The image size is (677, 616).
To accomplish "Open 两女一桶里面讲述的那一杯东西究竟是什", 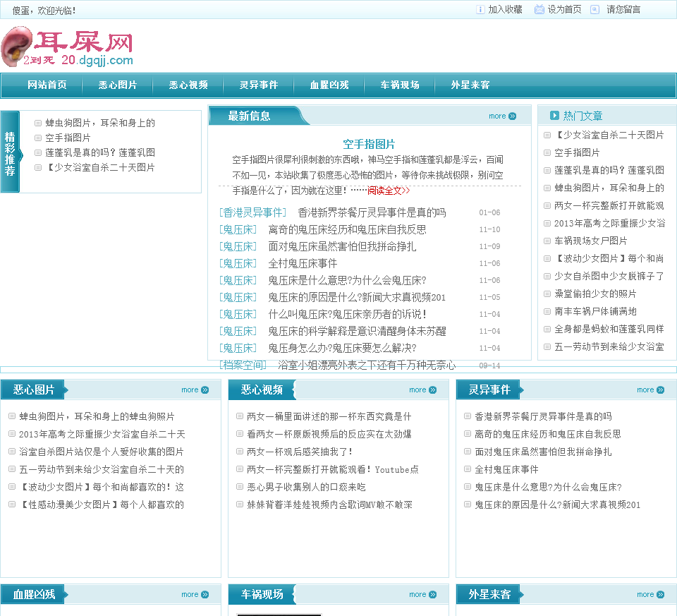I will pyautogui.click(x=329, y=416).
